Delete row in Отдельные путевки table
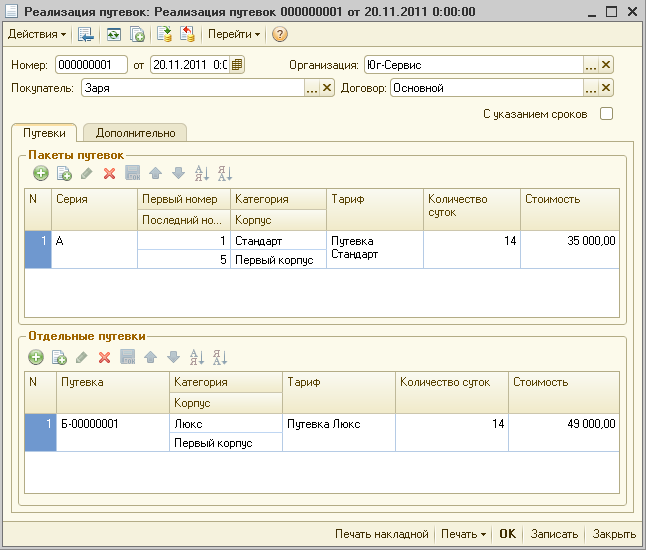The height and width of the screenshot is (550, 646). [x=104, y=357]
